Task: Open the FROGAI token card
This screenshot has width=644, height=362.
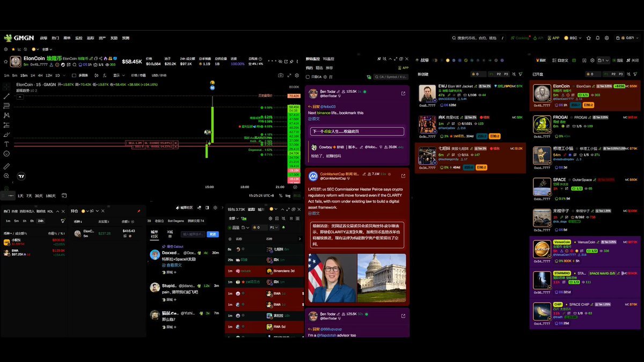Action: tap(586, 127)
